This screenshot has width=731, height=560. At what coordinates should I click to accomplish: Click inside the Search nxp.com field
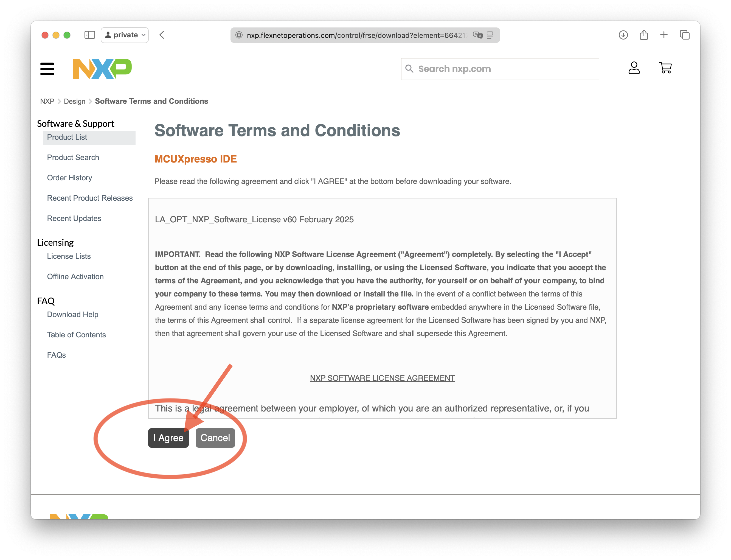coord(500,69)
